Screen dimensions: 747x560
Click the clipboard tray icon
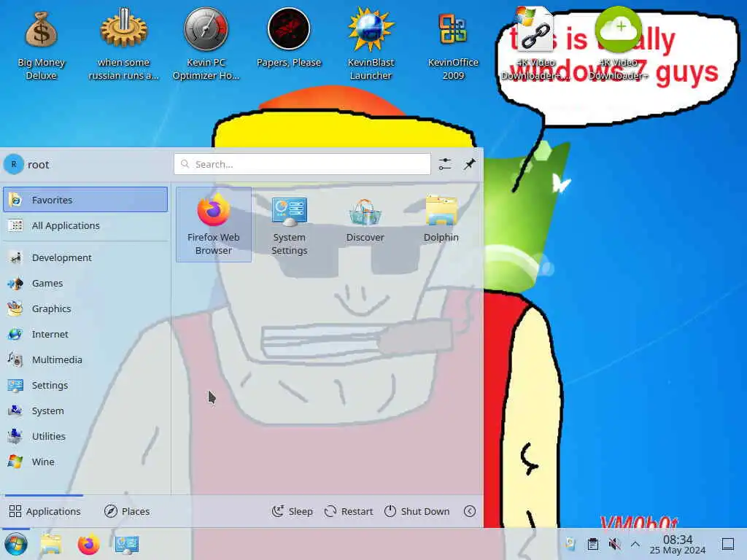point(592,544)
